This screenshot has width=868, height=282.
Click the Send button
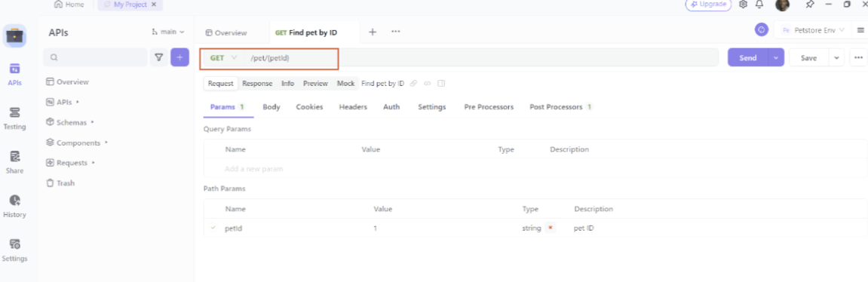[x=748, y=57]
